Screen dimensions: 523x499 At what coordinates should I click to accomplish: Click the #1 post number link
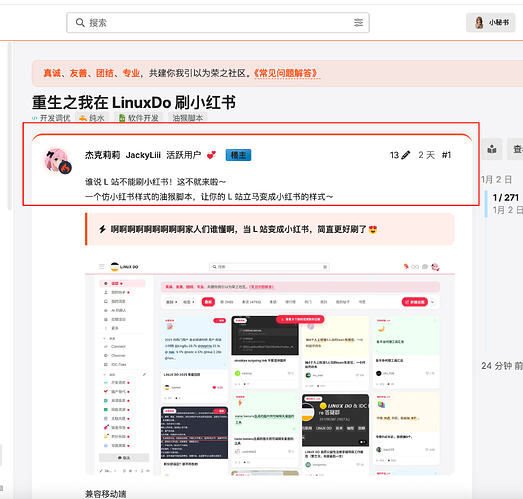point(446,155)
